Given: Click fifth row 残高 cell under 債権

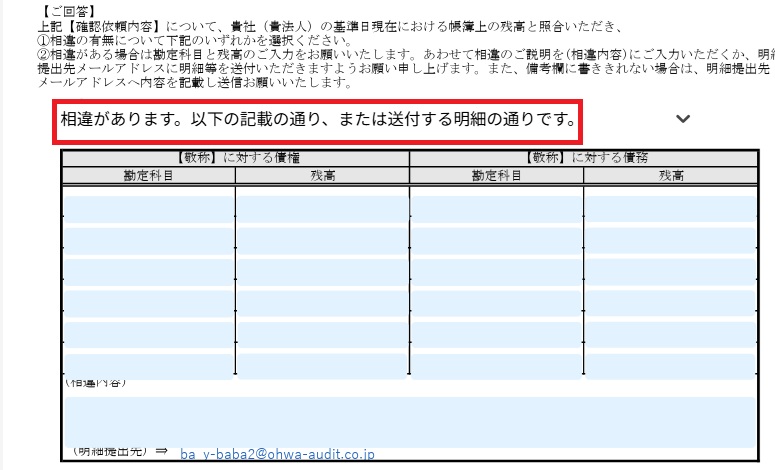Looking at the screenshot, I should (x=323, y=335).
